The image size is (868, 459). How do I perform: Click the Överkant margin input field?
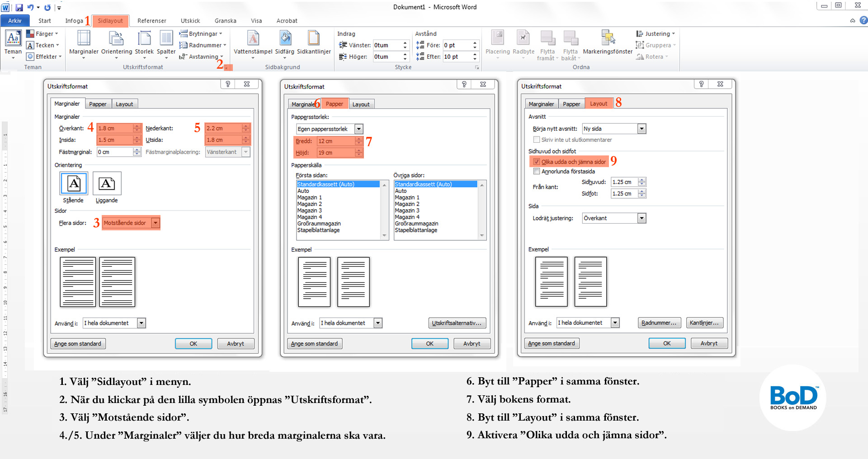pyautogui.click(x=115, y=128)
